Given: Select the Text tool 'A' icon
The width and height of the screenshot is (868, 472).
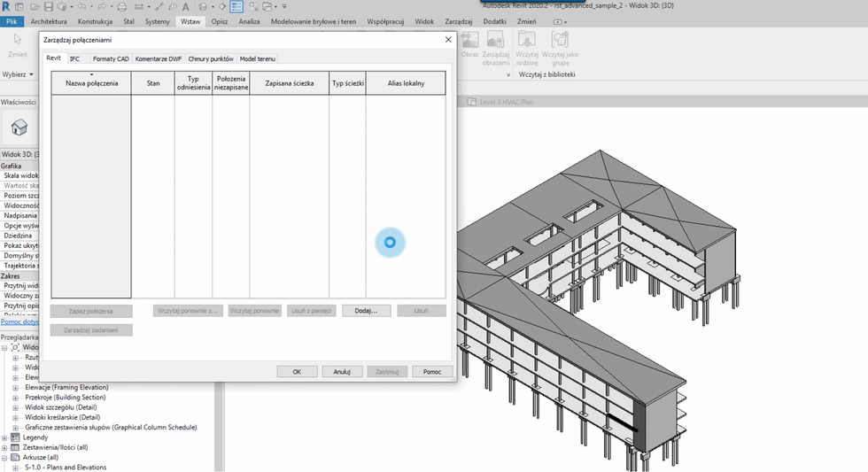Looking at the screenshot, I should (x=185, y=6).
